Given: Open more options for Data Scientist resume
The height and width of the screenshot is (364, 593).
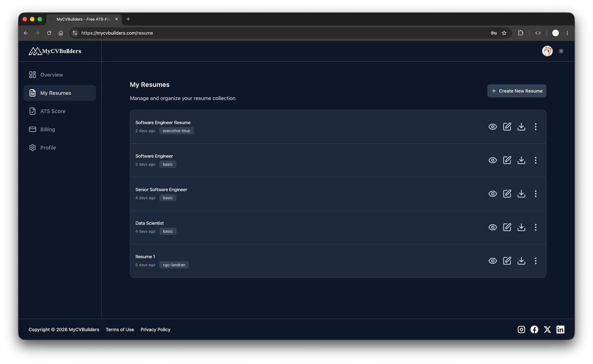Looking at the screenshot, I should point(536,227).
